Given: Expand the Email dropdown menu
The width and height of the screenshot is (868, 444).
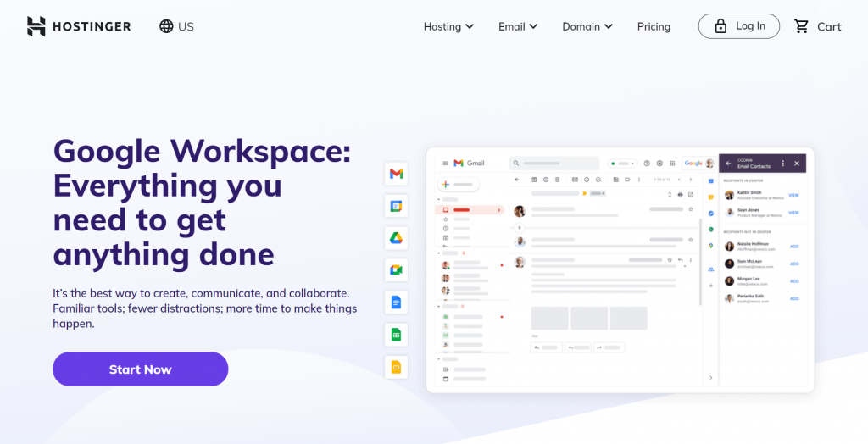Looking at the screenshot, I should click(518, 26).
